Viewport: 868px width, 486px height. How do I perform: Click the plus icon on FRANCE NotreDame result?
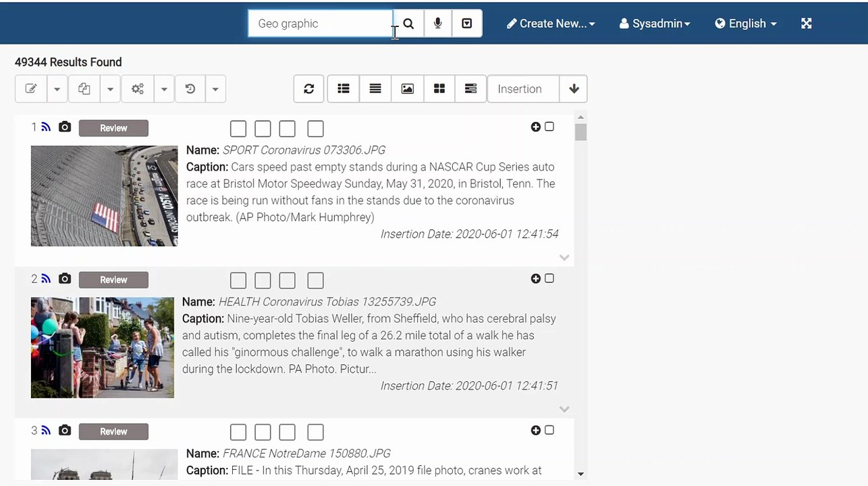536,431
